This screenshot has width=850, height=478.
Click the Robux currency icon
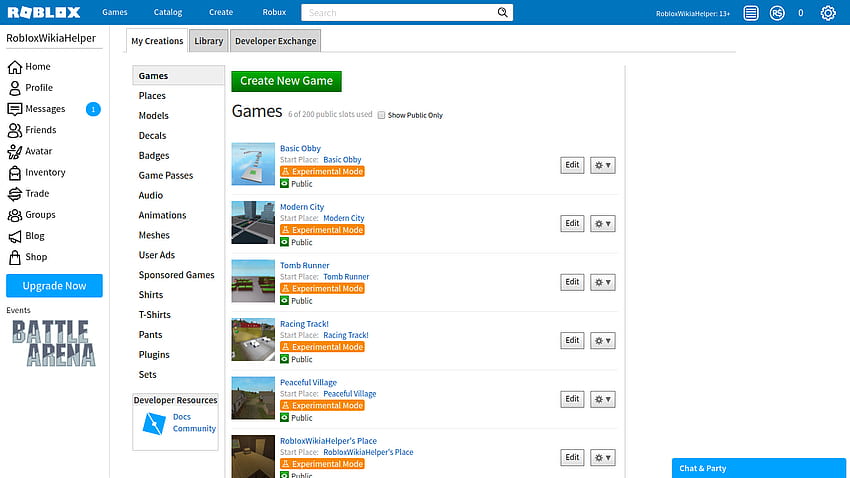pos(777,13)
